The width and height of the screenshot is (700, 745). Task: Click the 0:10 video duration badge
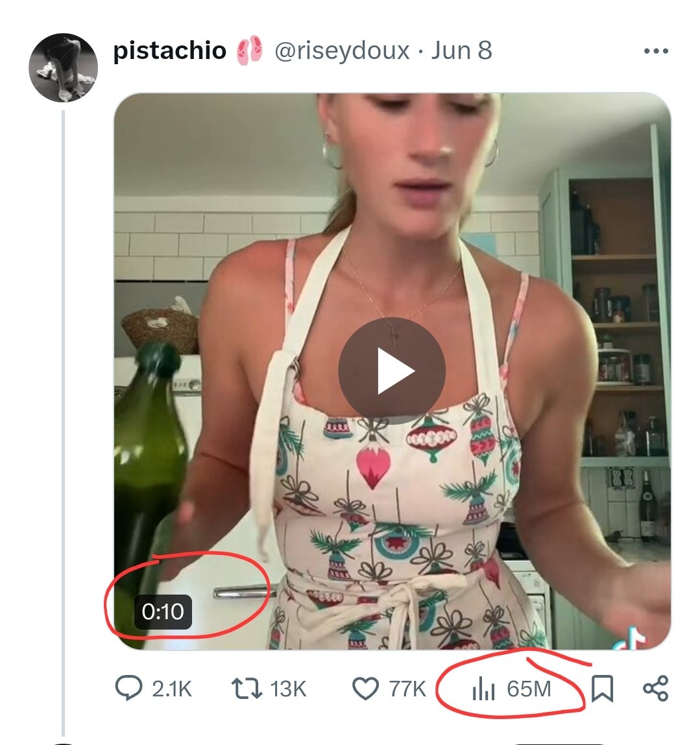[163, 612]
